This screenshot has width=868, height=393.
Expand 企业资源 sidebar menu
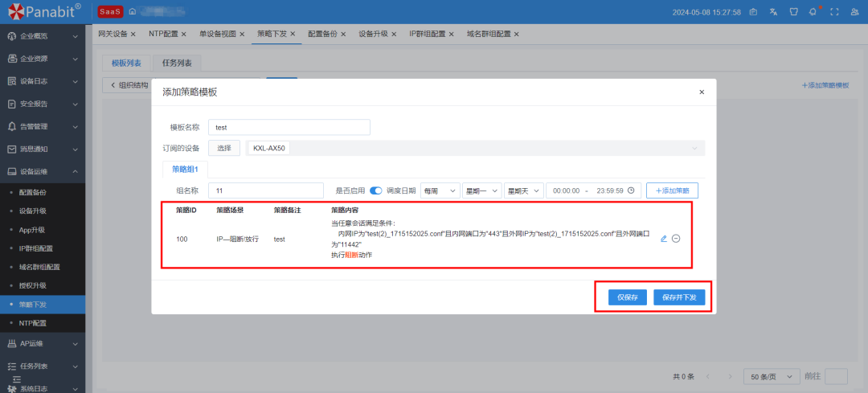click(43, 59)
